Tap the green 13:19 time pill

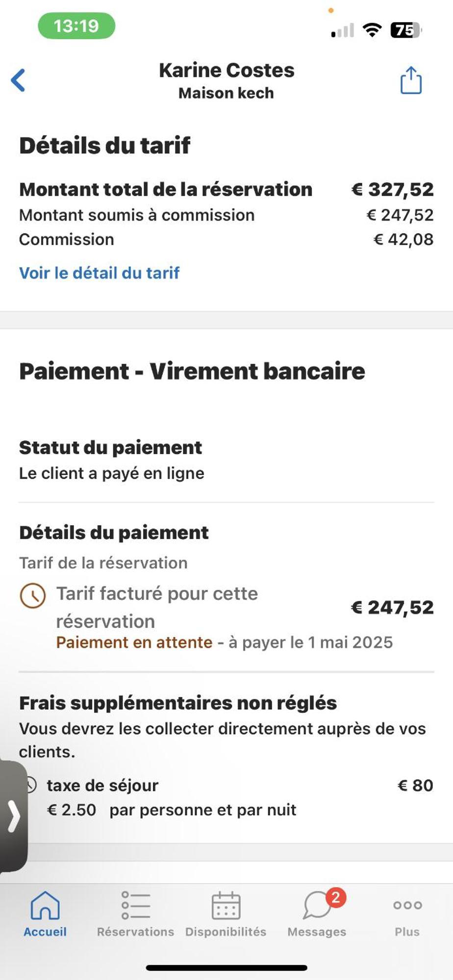pos(76,26)
